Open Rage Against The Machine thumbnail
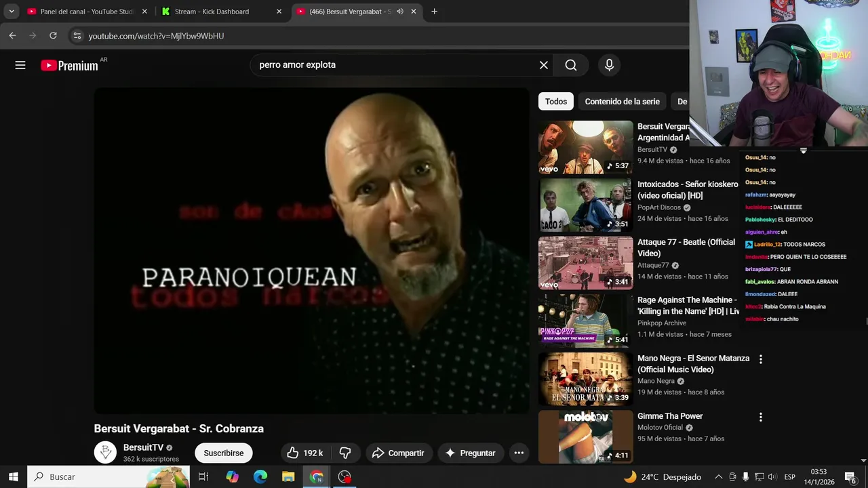The width and height of the screenshot is (868, 488). [585, 321]
